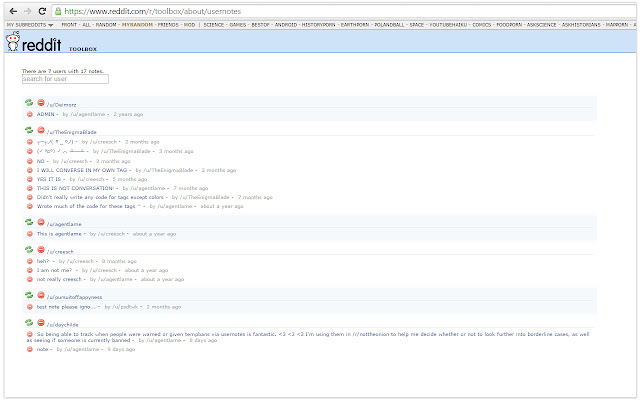The width and height of the screenshot is (640, 400).
Task: Click the browser forward arrow
Action: [x=27, y=11]
